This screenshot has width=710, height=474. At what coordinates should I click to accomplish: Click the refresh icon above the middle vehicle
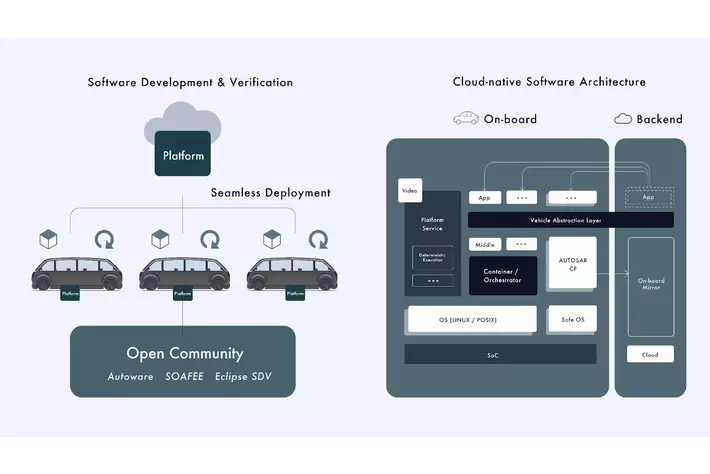(x=211, y=240)
